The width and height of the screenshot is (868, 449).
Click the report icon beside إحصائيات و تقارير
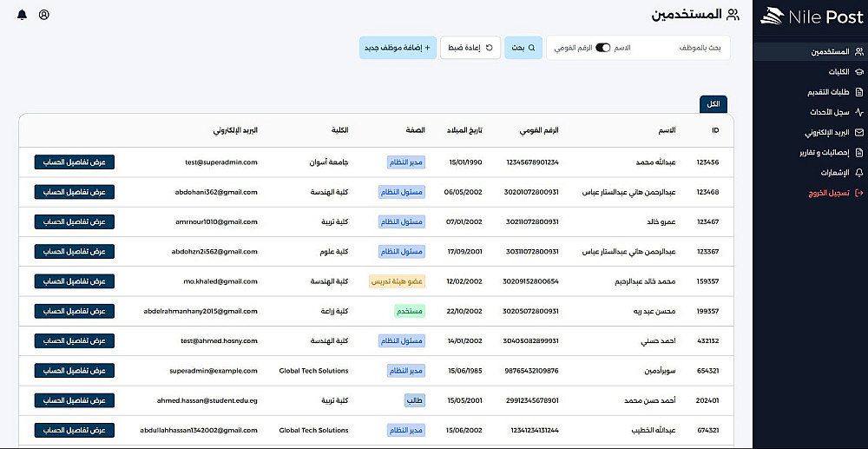[858, 152]
